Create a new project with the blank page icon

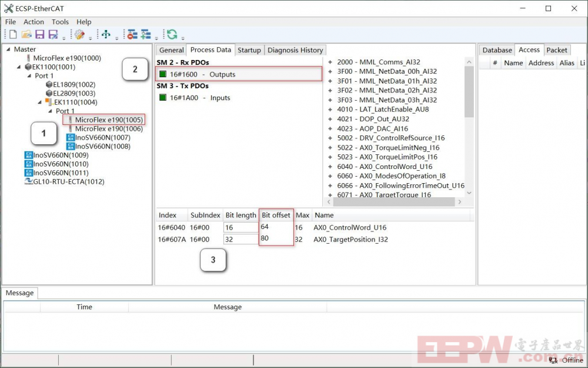pos(13,35)
